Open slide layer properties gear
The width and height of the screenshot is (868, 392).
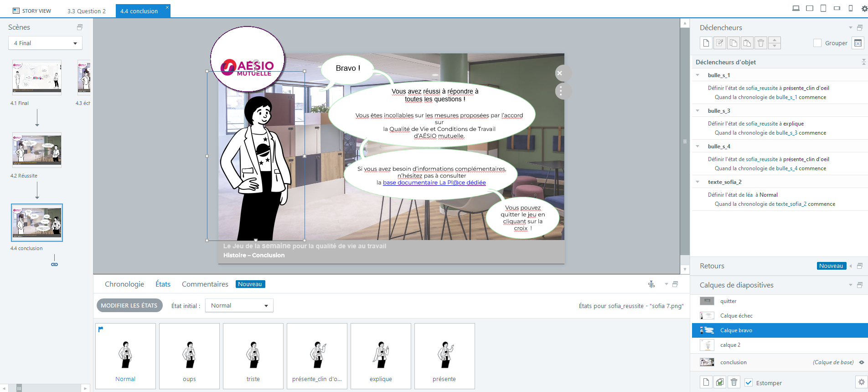(x=861, y=382)
